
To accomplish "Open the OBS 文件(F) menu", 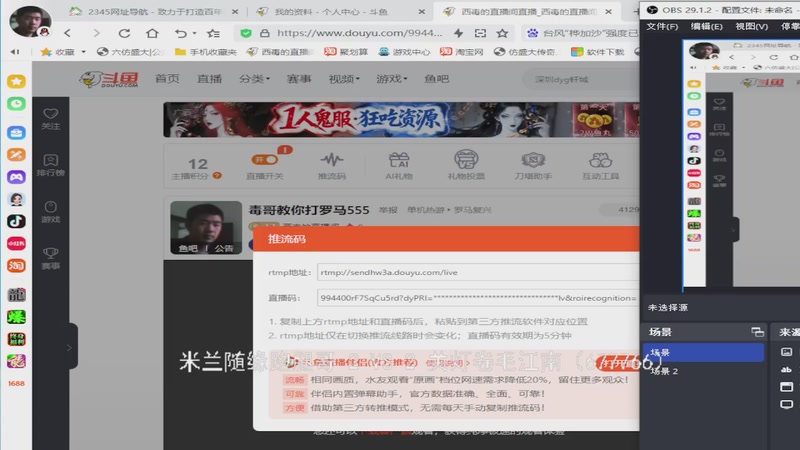I will coord(662,26).
